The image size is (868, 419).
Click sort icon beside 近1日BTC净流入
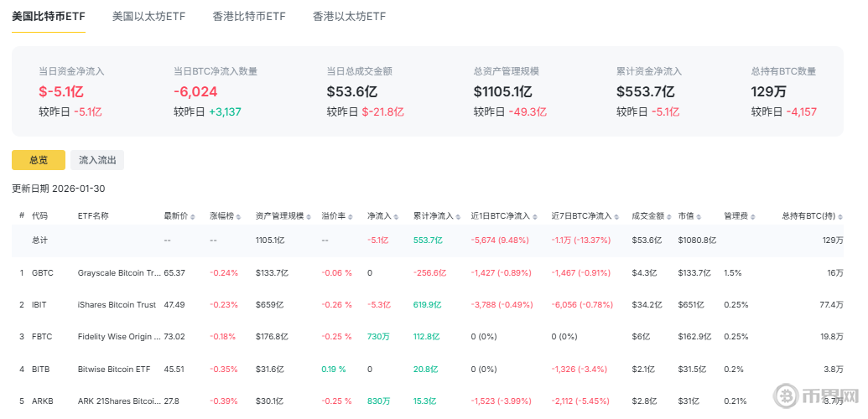(535, 216)
